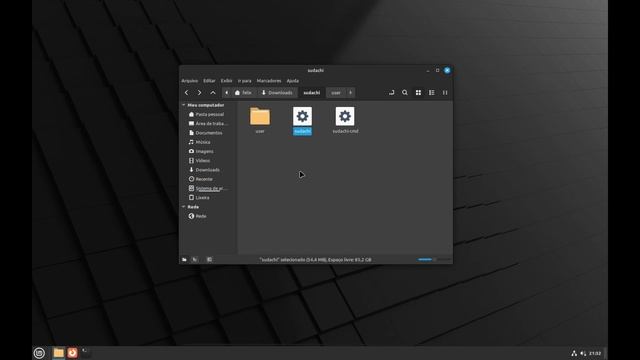Show tree view via status bar icon

195,260
